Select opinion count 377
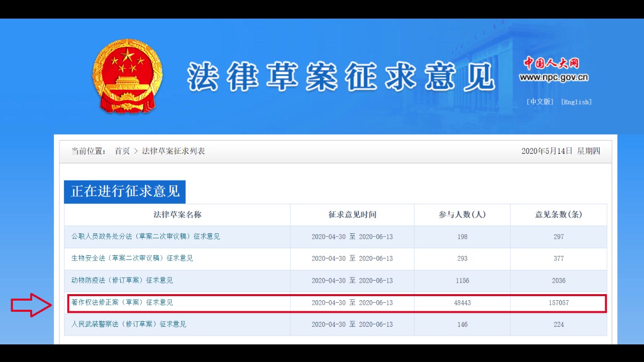 click(x=558, y=258)
